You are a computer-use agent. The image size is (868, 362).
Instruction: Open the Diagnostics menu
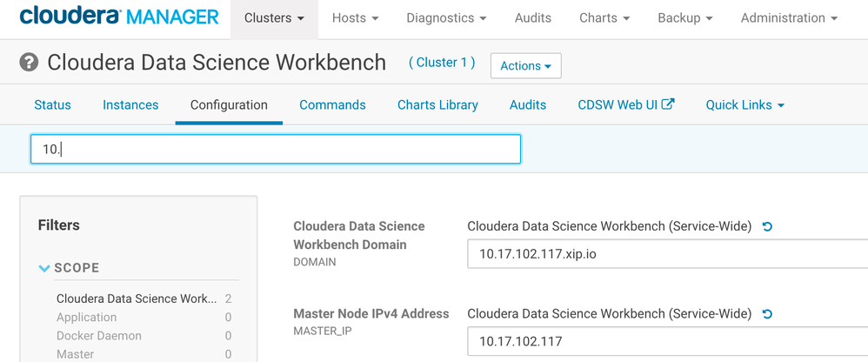pyautogui.click(x=446, y=18)
